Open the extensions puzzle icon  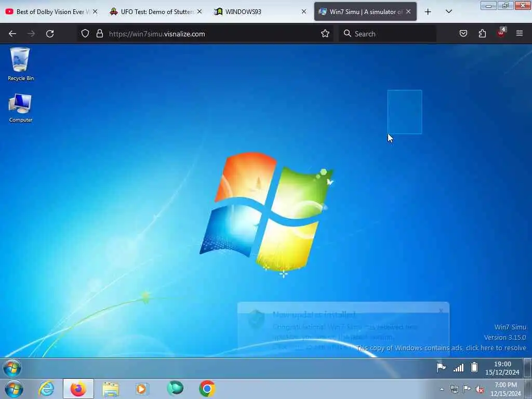(x=482, y=34)
